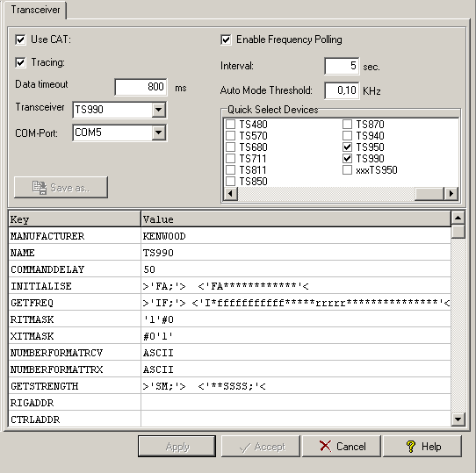476x473 pixels.
Task: Click the Data timeout input field
Action: pos(141,87)
